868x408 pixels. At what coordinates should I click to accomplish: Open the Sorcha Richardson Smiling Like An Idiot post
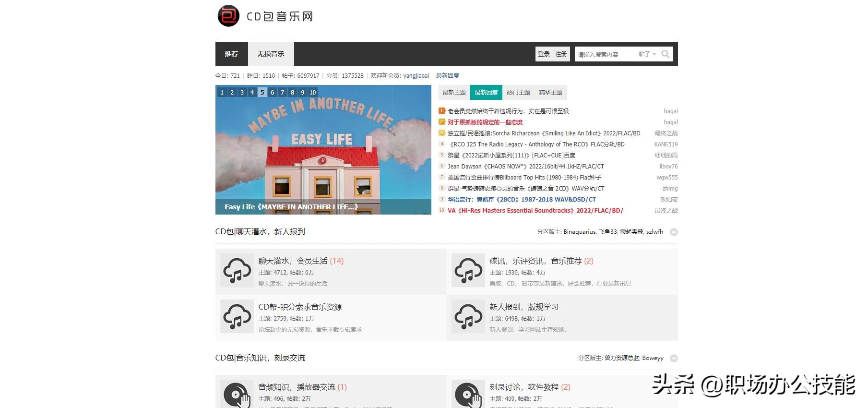[x=544, y=133]
